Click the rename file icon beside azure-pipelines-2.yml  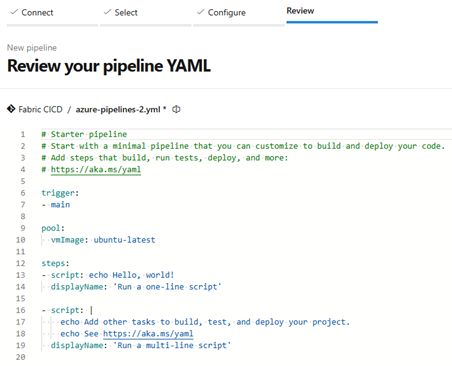point(176,109)
